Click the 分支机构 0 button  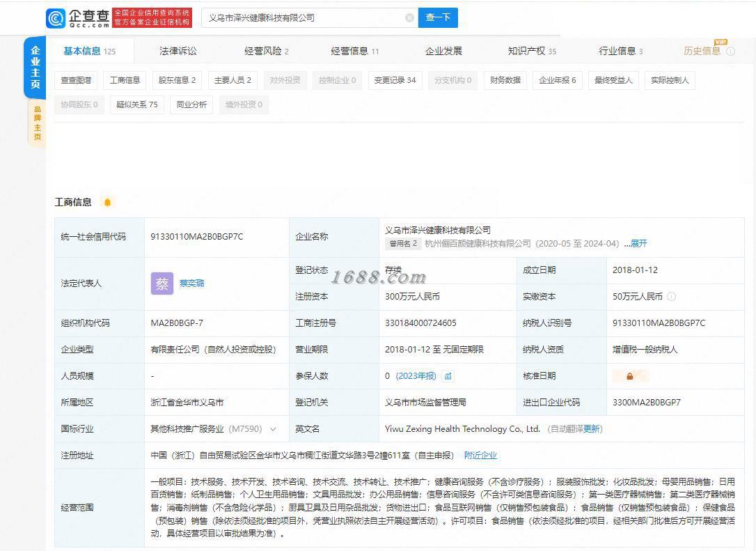click(x=452, y=80)
